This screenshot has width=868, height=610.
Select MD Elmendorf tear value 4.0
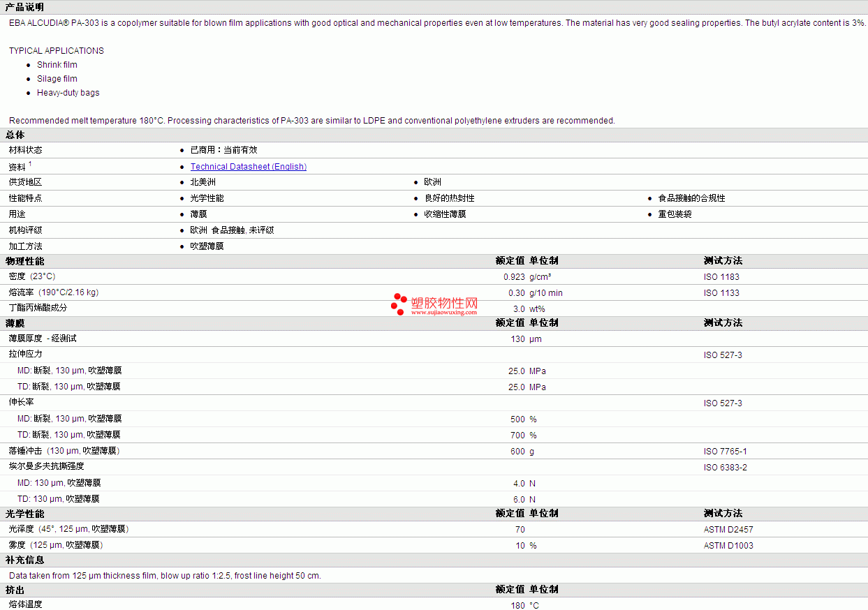(x=519, y=484)
